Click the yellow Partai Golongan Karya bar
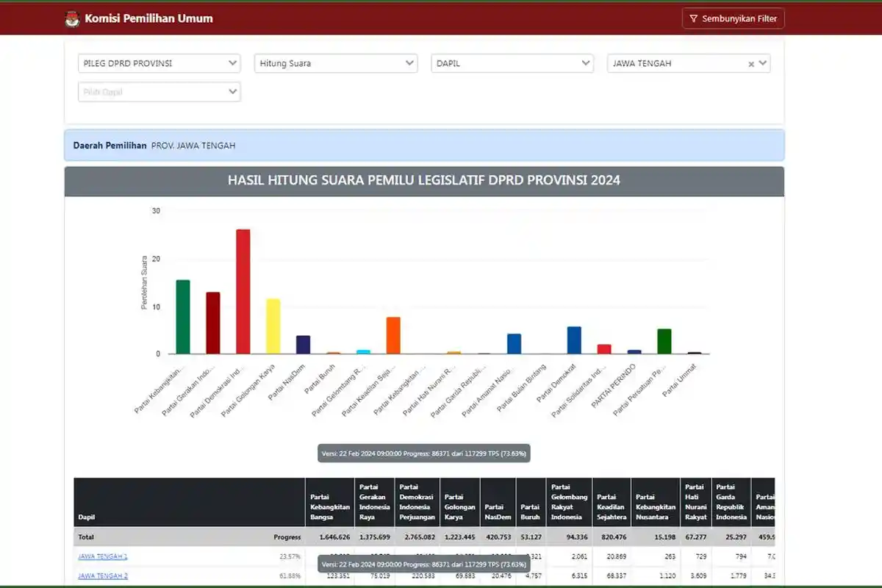The image size is (882, 588). 273,326
